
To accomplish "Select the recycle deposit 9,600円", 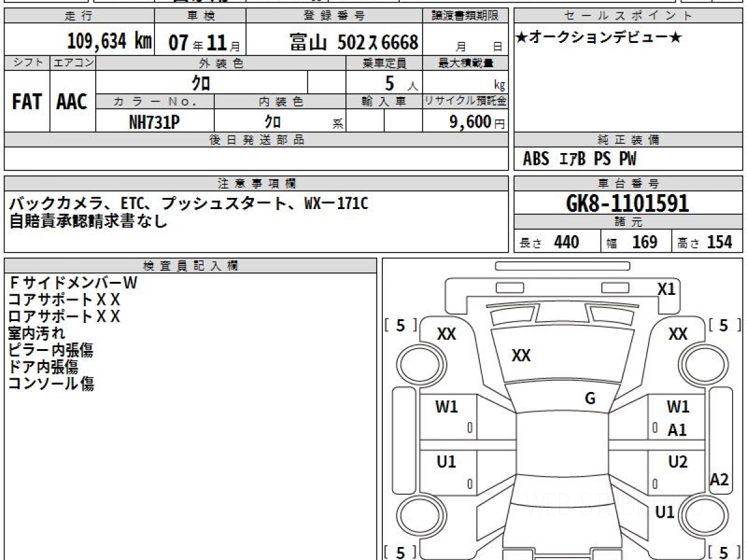I will (x=477, y=122).
